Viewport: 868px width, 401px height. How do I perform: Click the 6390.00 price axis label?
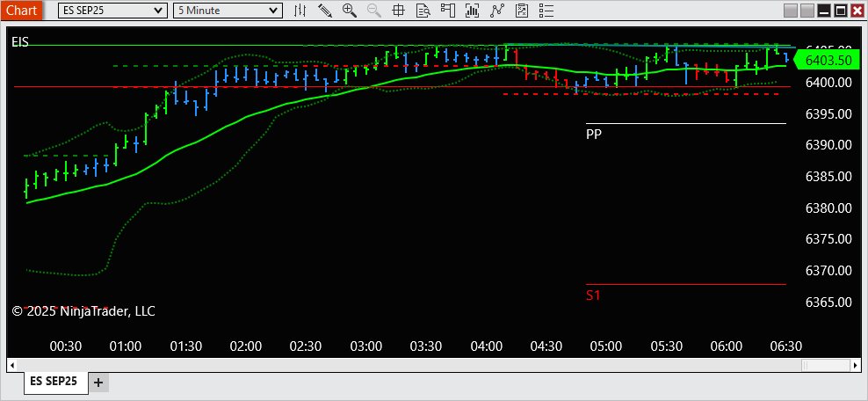828,145
